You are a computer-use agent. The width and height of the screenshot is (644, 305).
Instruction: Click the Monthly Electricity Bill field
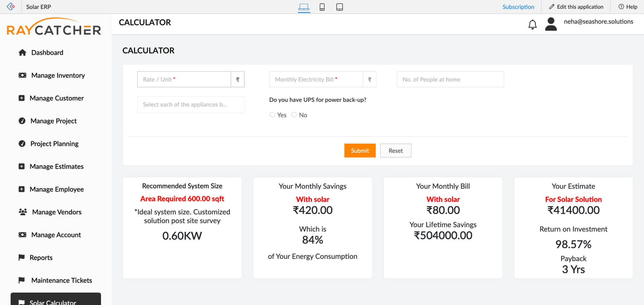pos(316,79)
